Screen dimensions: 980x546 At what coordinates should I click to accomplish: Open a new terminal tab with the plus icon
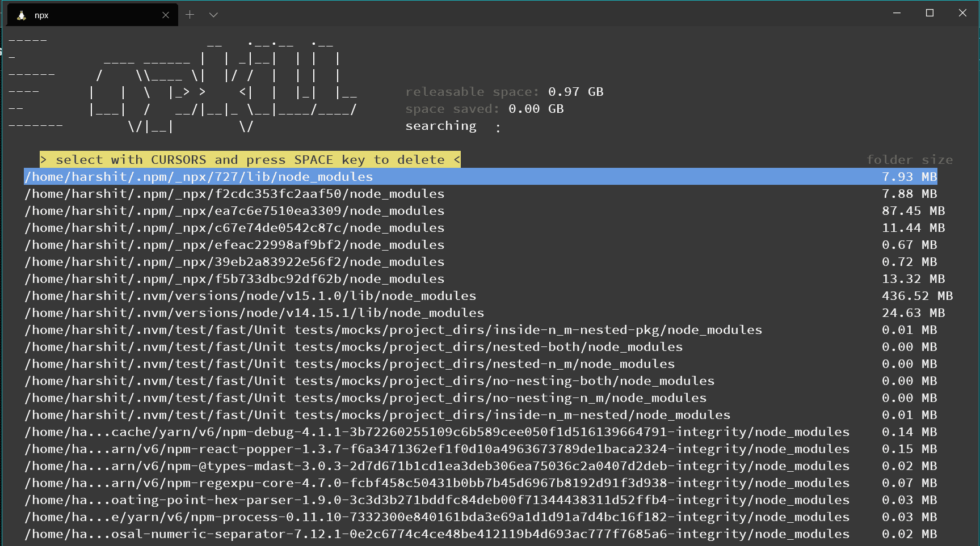[190, 14]
